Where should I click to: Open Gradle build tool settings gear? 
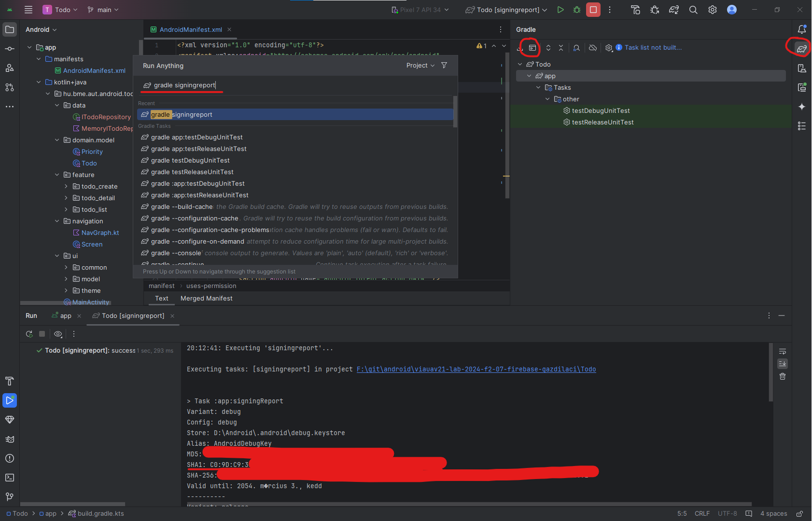pyautogui.click(x=609, y=48)
